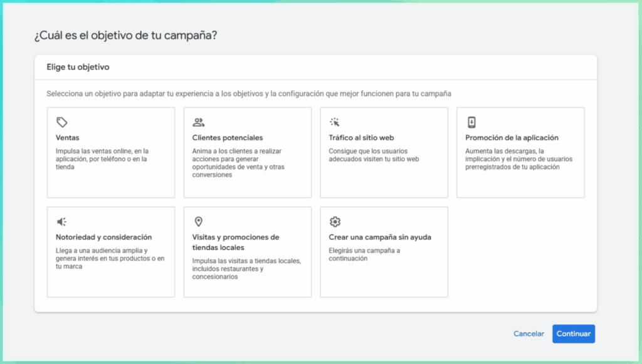
Task: Click the "Elige tu objetivo" section header
Action: [x=78, y=67]
